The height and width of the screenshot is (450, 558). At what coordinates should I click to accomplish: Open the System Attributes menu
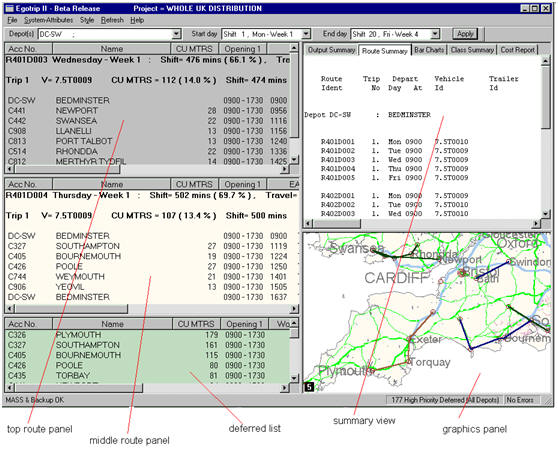tap(48, 20)
